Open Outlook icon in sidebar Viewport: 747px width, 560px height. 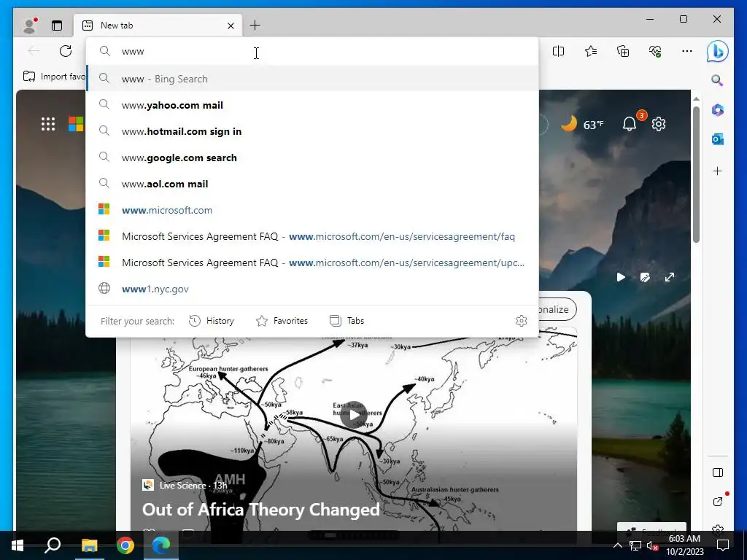coord(718,139)
